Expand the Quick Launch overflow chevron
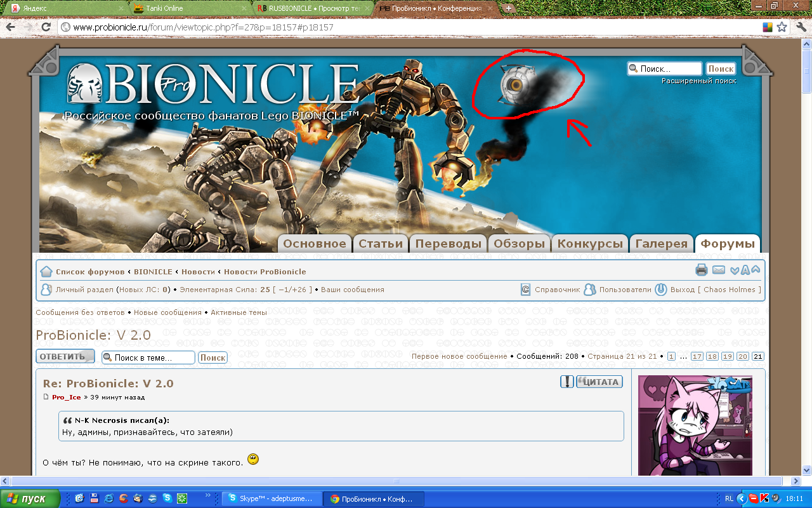Screen dimensions: 812x508 [208, 495]
